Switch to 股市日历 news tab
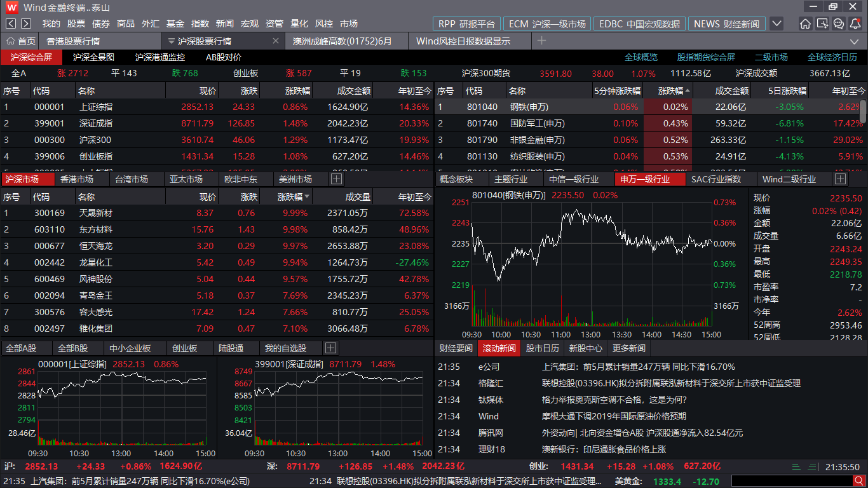Screen dimensions: 868x488 [x=543, y=348]
